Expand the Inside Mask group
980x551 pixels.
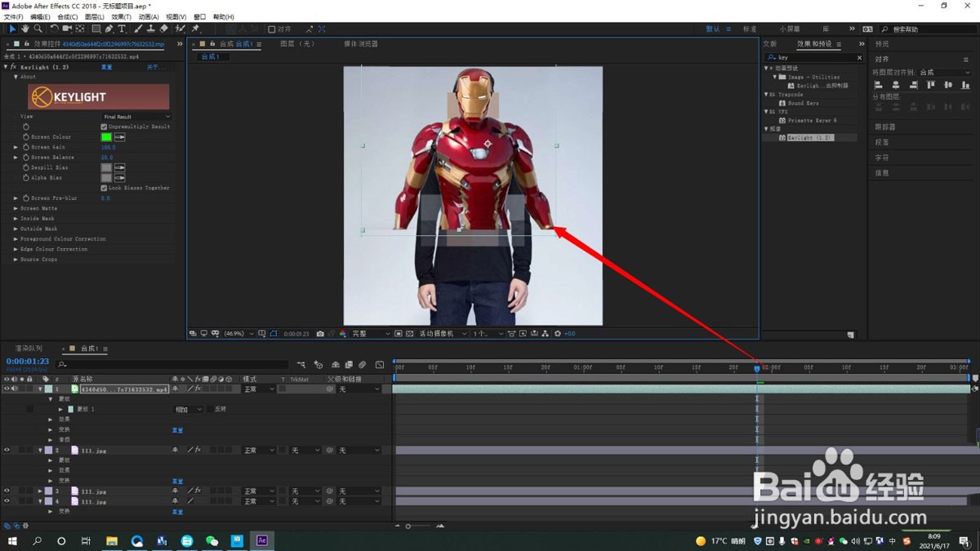[x=16, y=219]
